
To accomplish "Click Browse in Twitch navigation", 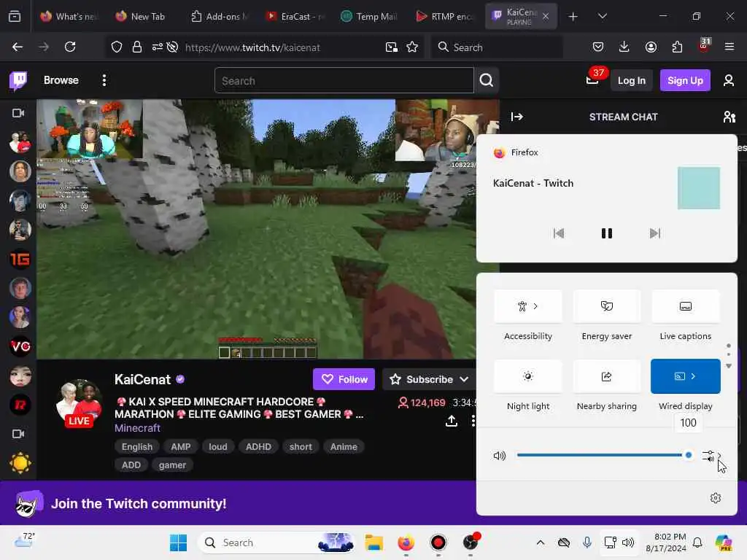I will (61, 80).
